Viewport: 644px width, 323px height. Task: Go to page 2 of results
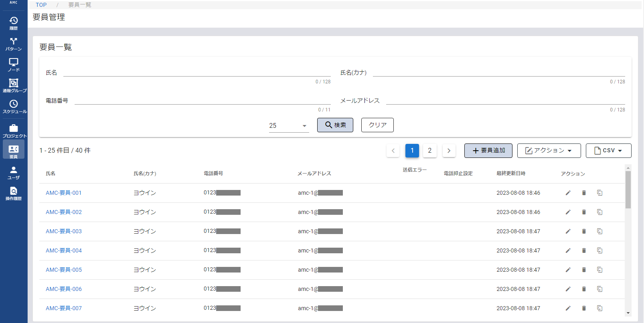429,151
